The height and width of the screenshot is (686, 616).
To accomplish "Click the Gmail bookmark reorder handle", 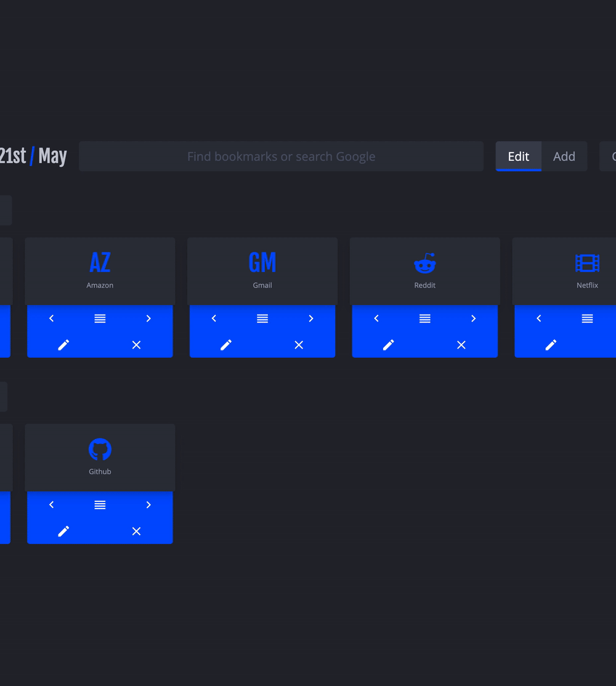I will tap(262, 318).
